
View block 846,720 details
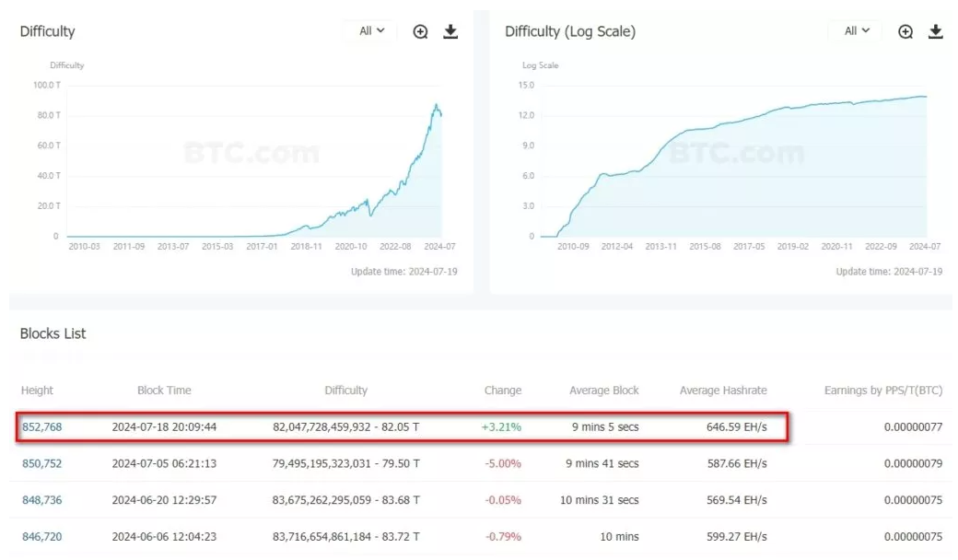pos(41,536)
